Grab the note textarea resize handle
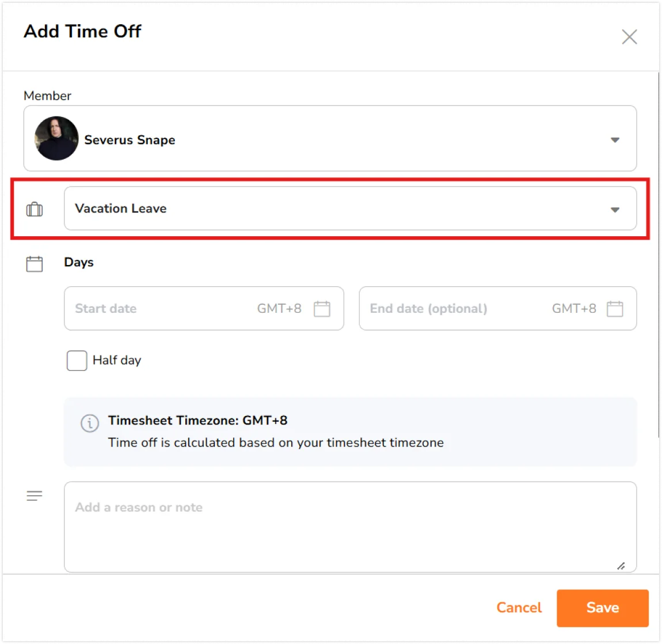The height and width of the screenshot is (644, 662). coord(621,566)
